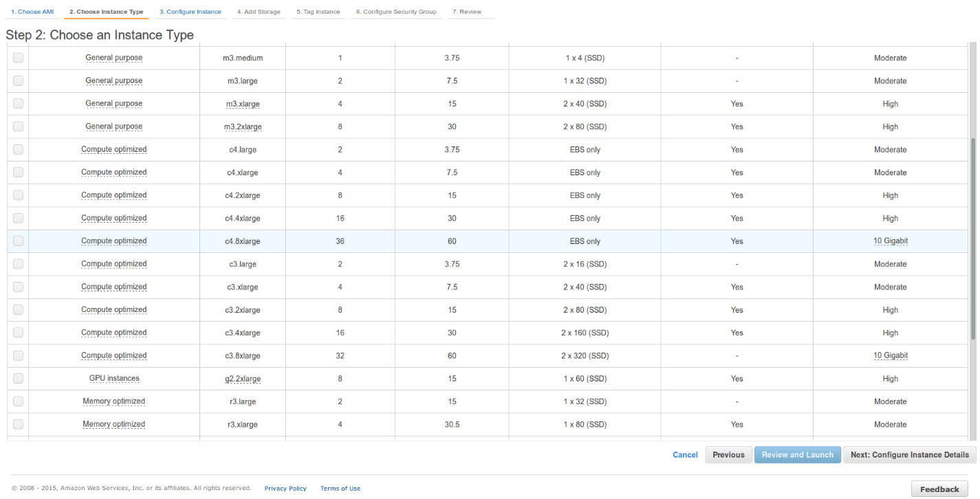Click the Step 2 page heading
The height and width of the screenshot is (499, 980).
click(x=100, y=34)
